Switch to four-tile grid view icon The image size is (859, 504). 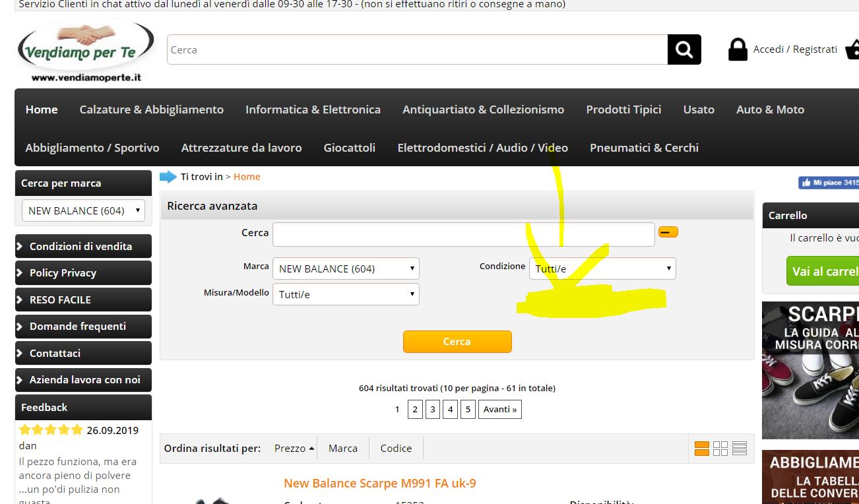[x=720, y=449]
